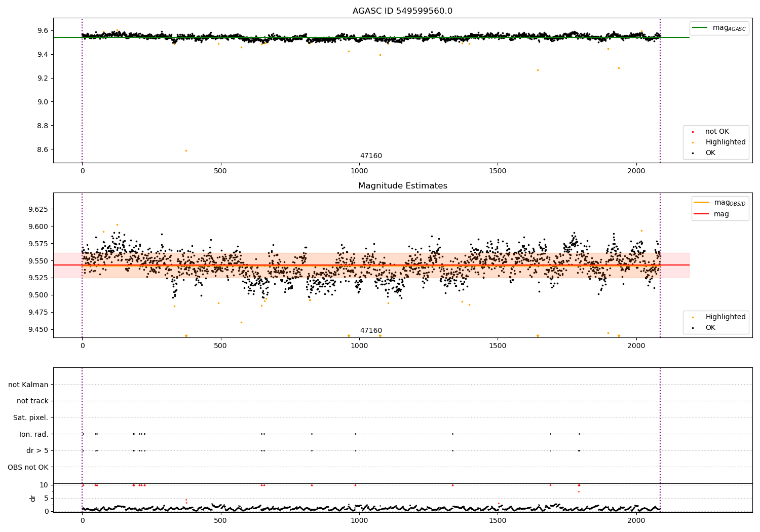The height and width of the screenshot is (532, 760).
Task: Click the Magnitude Estimates plot title
Action: click(402, 186)
